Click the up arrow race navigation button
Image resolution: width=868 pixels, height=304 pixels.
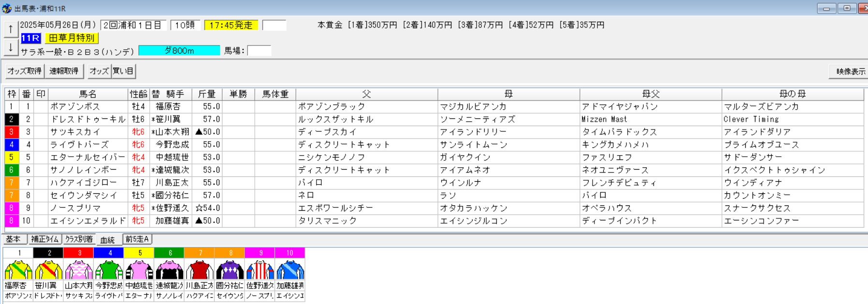pos(11,29)
